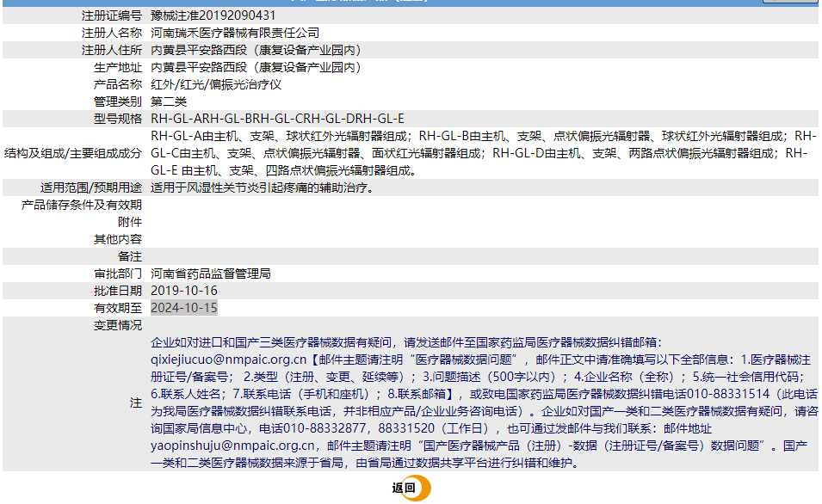Image resolution: width=822 pixels, height=504 pixels.
Task: Click the 备注 label
Action: click(x=130, y=256)
